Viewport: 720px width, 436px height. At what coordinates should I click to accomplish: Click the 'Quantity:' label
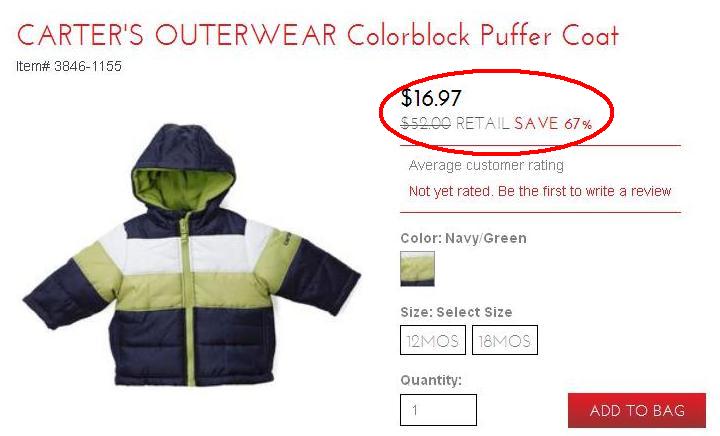(x=431, y=380)
